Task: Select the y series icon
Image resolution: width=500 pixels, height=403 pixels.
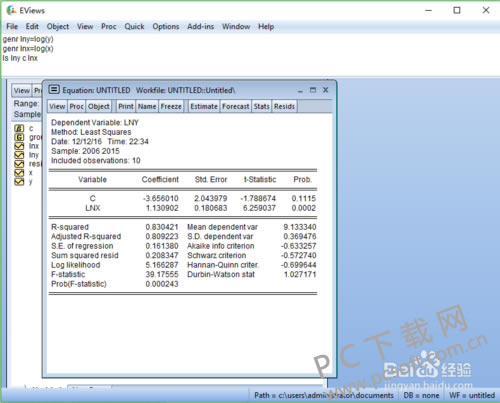Action: pyautogui.click(x=19, y=182)
